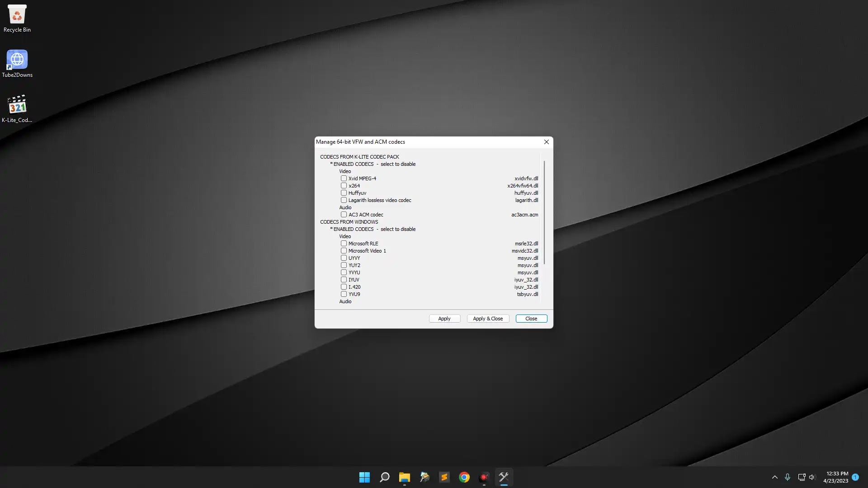Click the Windows Start button
This screenshot has width=868, height=488.
(x=365, y=477)
